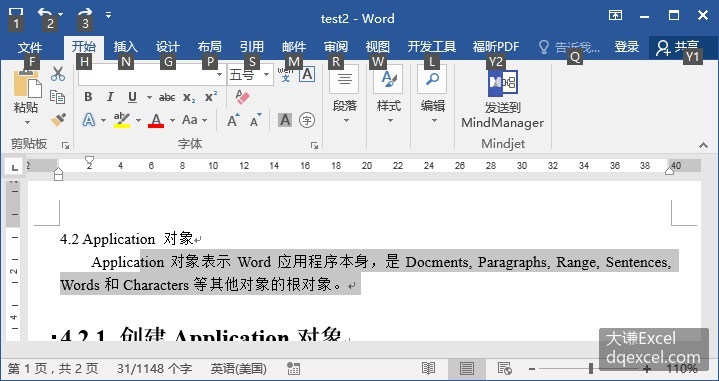Toggle Italic formatting
The width and height of the screenshot is (719, 381).
pyautogui.click(x=110, y=97)
